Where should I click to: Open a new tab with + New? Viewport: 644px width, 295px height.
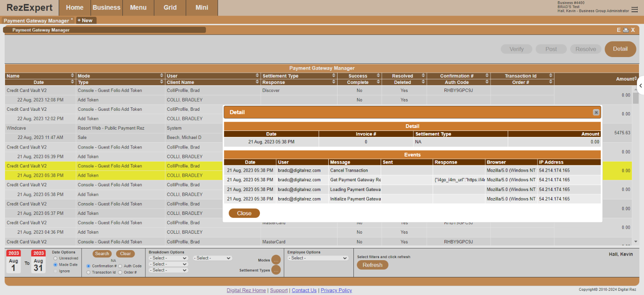pyautogui.click(x=86, y=21)
